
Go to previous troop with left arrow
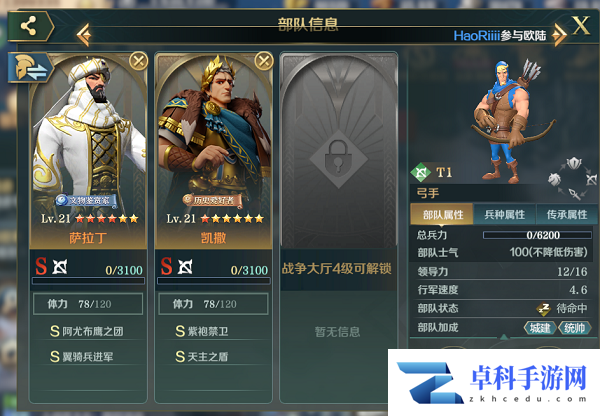[83, 35]
